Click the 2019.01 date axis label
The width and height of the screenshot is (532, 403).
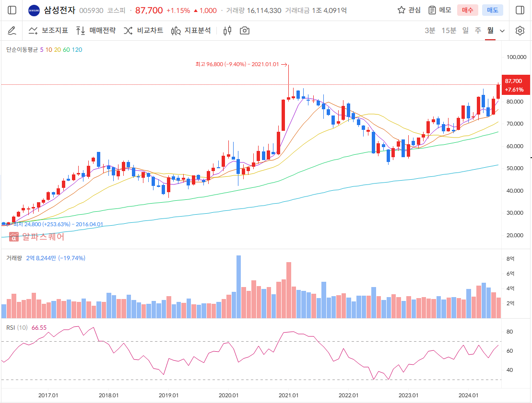[x=169, y=395]
